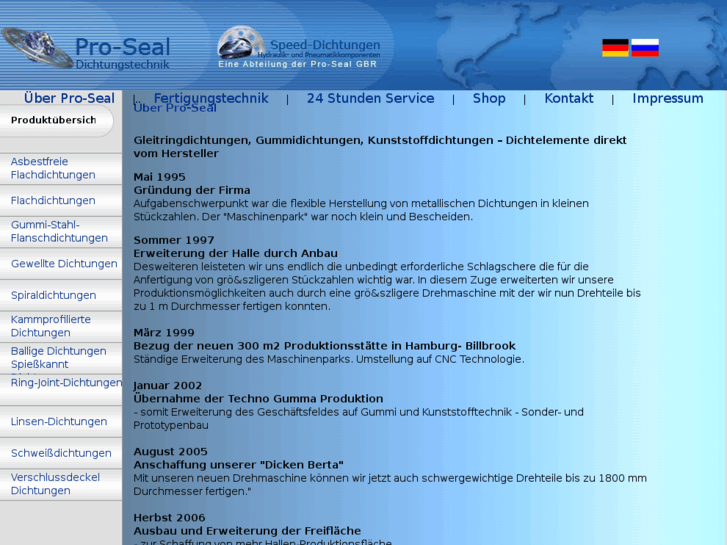Open Kammprofilierte Dichtungen

click(51, 326)
